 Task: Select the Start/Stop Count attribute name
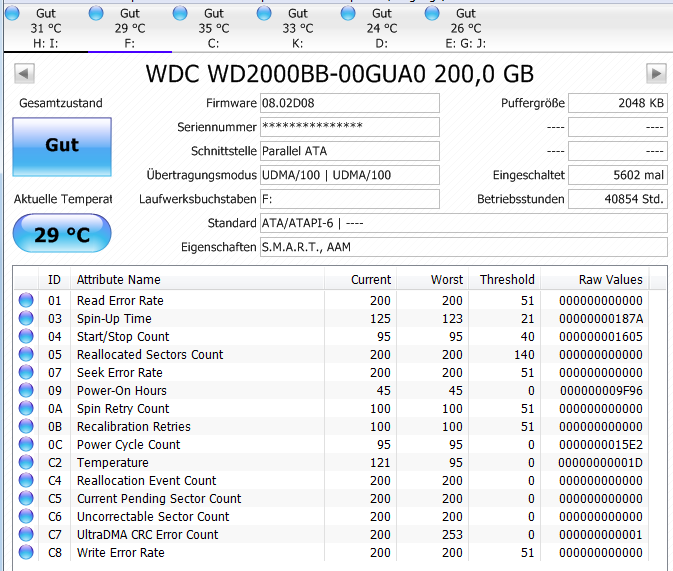pyautogui.click(x=123, y=337)
